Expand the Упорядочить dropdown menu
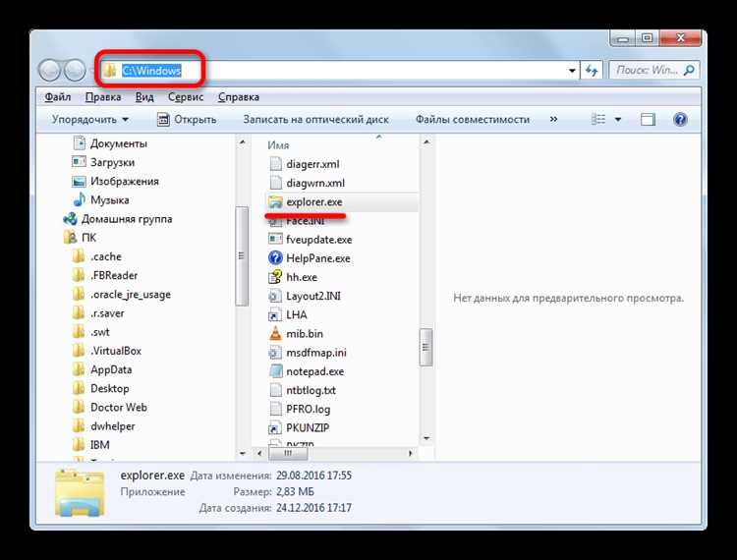 click(89, 120)
